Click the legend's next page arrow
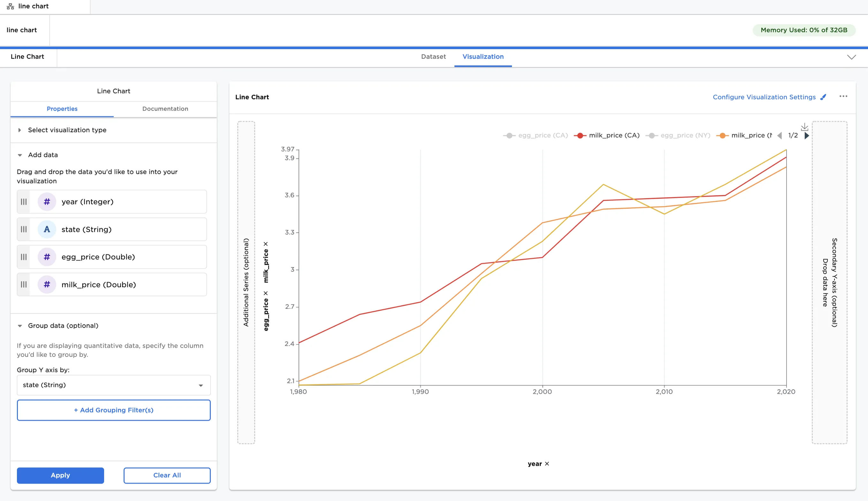The width and height of the screenshot is (868, 501). click(x=807, y=135)
